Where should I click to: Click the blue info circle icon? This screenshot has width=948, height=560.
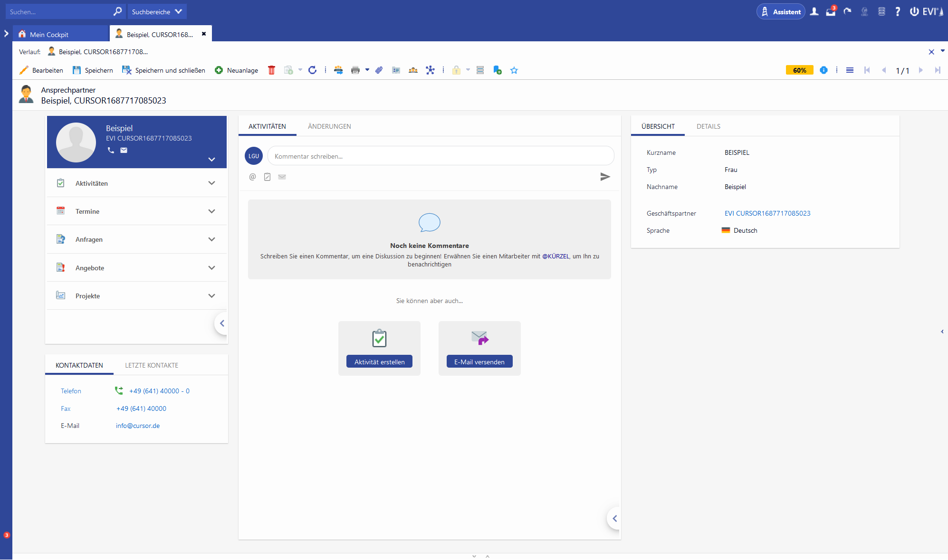(824, 70)
